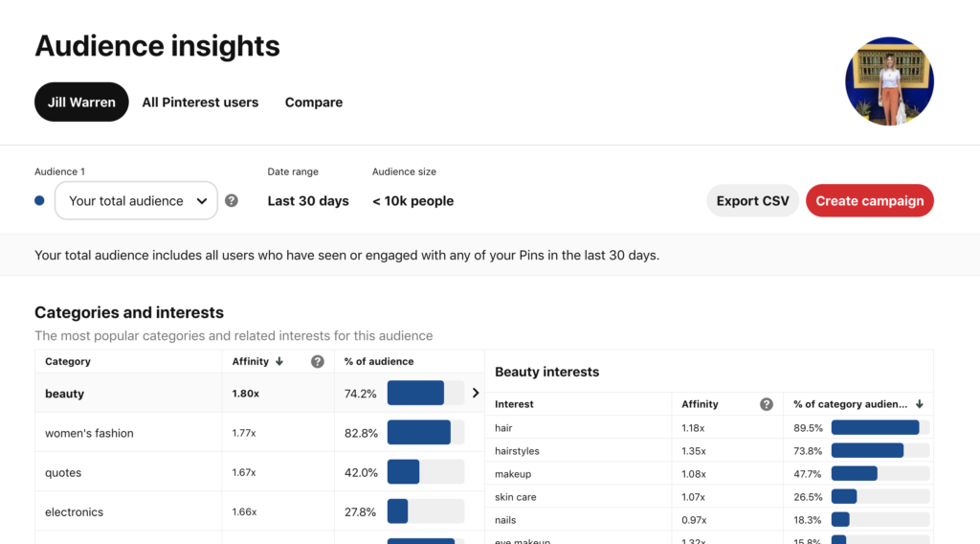Click sort arrow on % of category audience

(x=920, y=404)
